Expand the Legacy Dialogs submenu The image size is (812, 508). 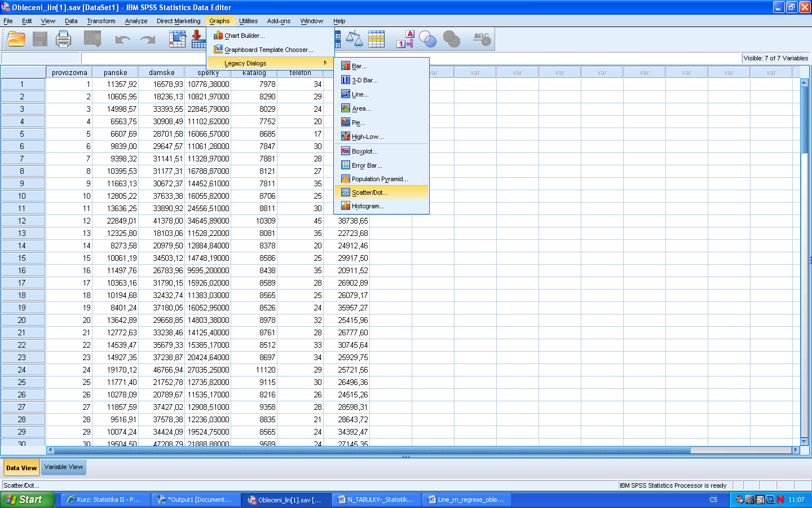click(270, 63)
